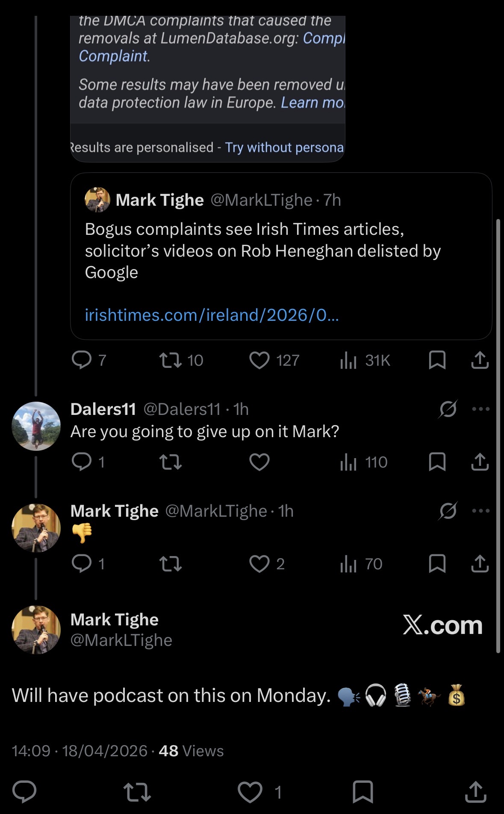Bookmark the podcast on Monday tweet
Viewport: 504px width, 814px height.
click(x=363, y=792)
